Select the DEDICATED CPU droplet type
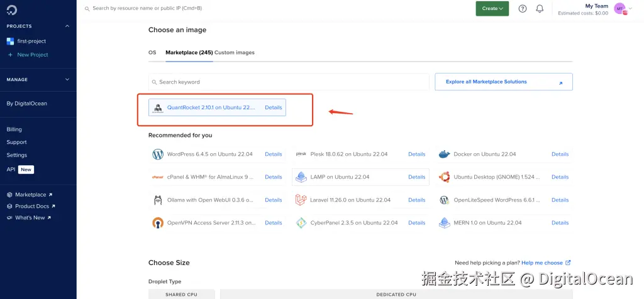The width and height of the screenshot is (644, 299). tap(396, 294)
